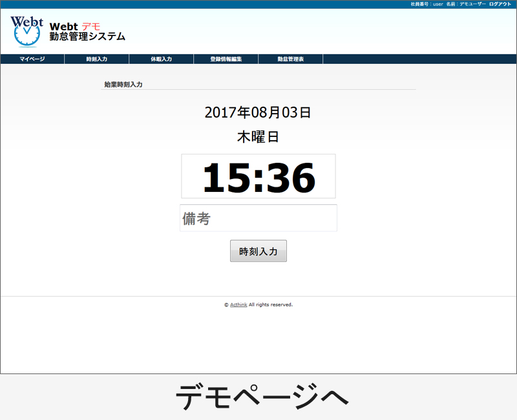Focus the 備考 remarks input field
Viewport: 517px width, 420px height.
coord(258,218)
